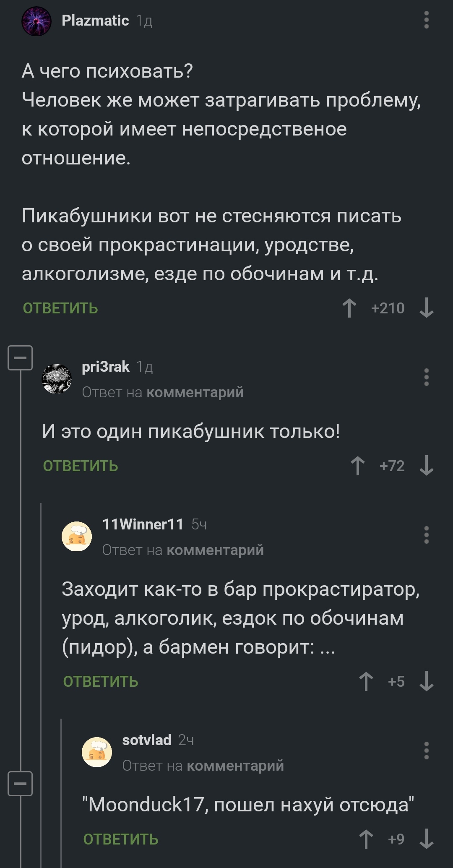Tap Plazmatic's plasma ball avatar
Image resolution: width=453 pixels, height=868 pixels.
click(x=36, y=21)
